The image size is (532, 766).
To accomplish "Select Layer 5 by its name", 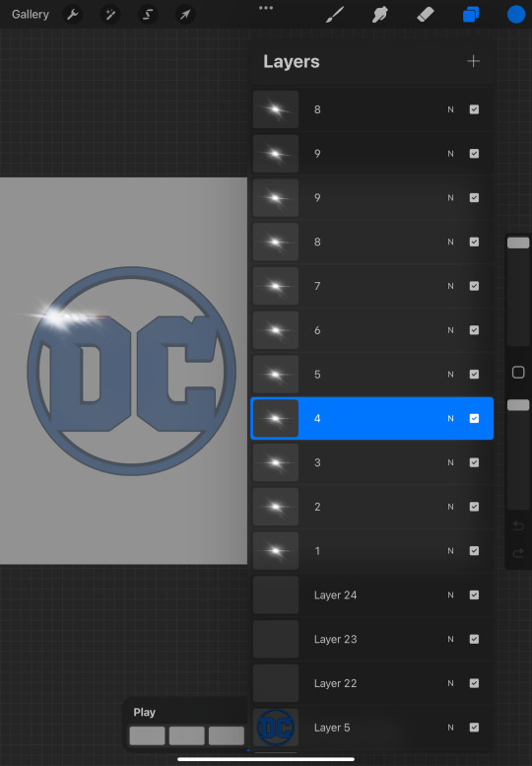I will pos(332,728).
